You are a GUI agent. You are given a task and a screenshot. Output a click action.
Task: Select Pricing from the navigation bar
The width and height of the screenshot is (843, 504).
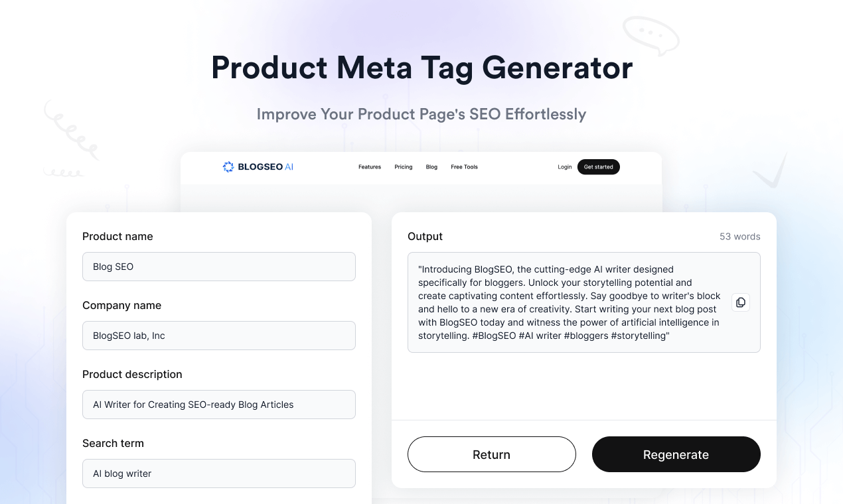pos(403,167)
